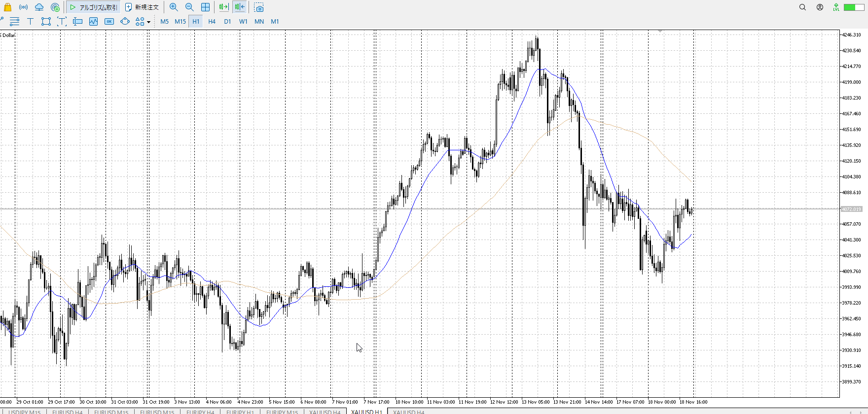This screenshot has height=414, width=868.
Task: Open the user account profile icon
Action: 820,7
